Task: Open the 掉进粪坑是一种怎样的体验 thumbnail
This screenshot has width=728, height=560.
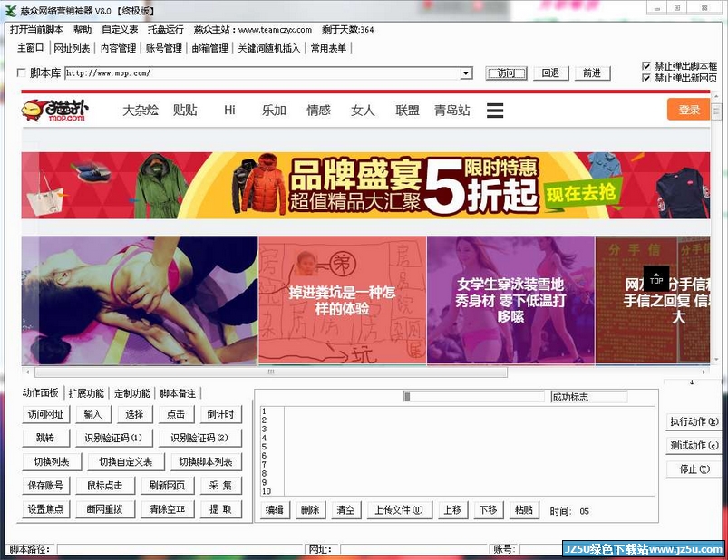Action: [342, 300]
